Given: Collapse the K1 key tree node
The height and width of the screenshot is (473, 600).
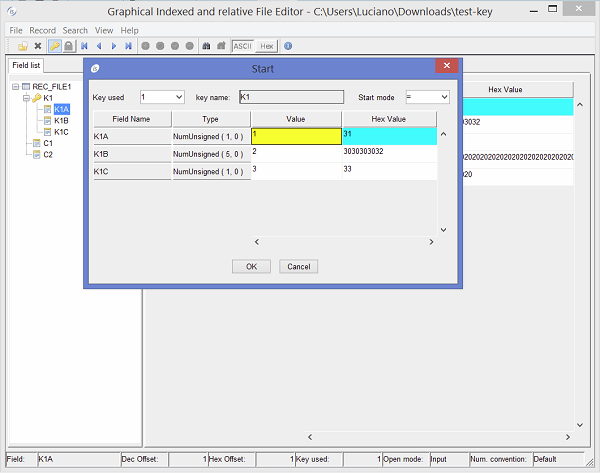Looking at the screenshot, I should point(26,98).
